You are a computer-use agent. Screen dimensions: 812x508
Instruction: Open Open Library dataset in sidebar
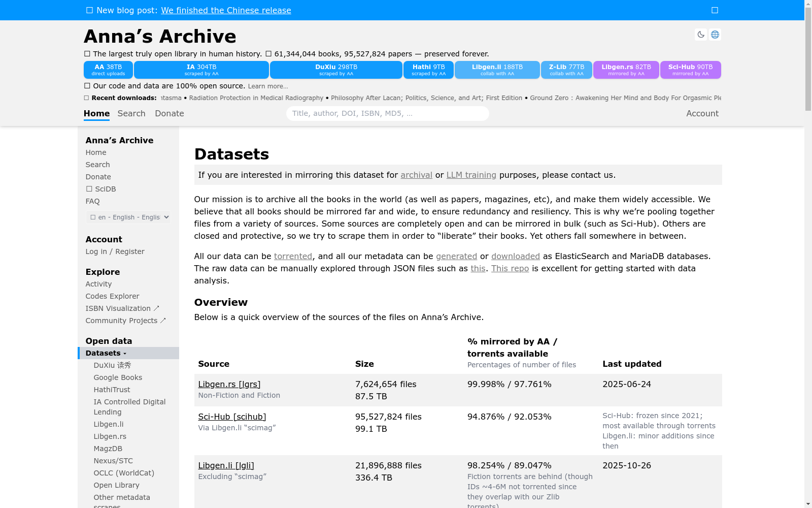point(116,485)
